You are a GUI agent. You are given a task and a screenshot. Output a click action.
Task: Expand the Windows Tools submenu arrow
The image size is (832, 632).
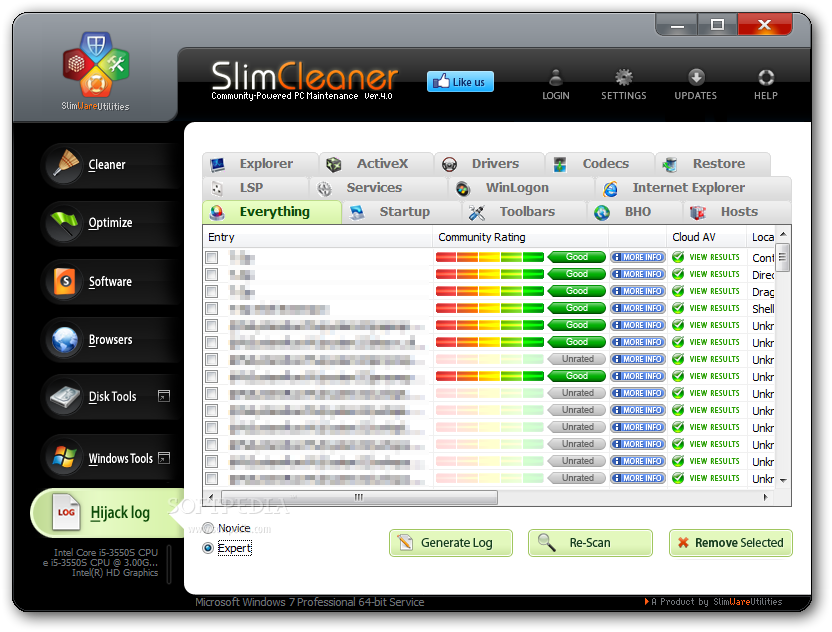coord(164,458)
